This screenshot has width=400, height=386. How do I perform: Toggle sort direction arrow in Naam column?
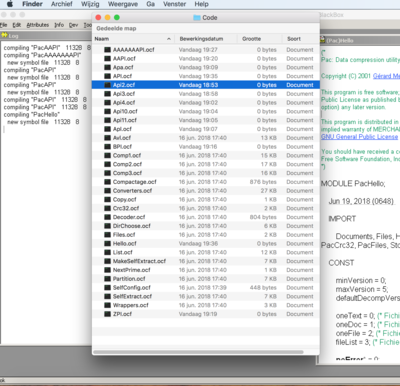pos(169,39)
